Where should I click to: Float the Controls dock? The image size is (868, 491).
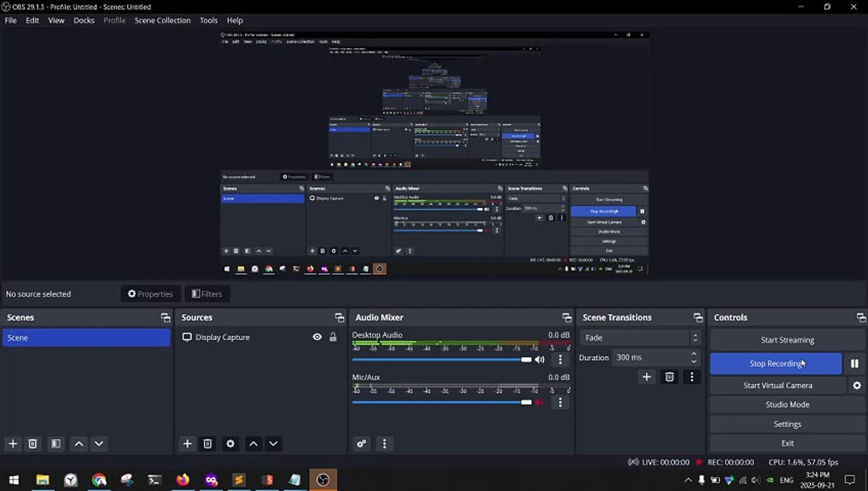(x=860, y=318)
